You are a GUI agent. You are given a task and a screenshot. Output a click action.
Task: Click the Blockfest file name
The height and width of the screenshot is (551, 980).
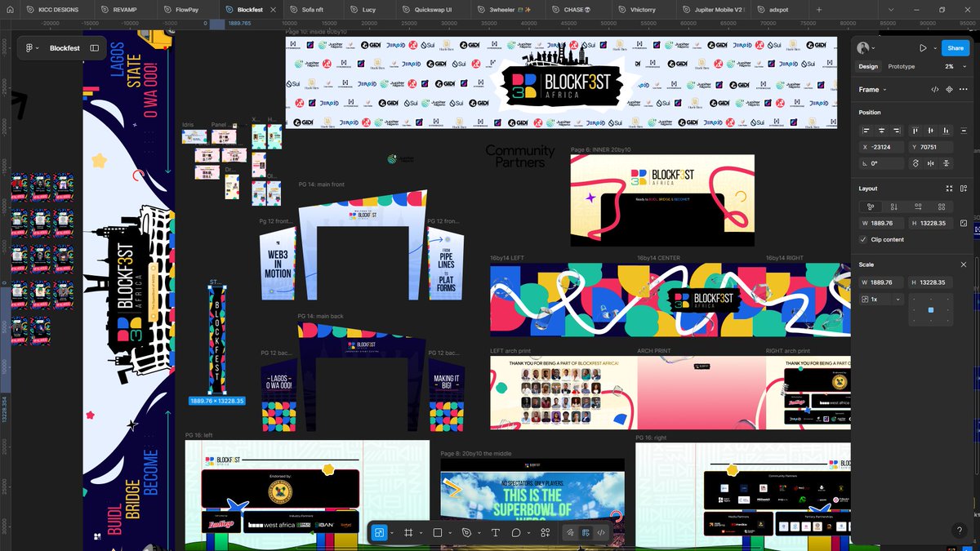pos(65,48)
